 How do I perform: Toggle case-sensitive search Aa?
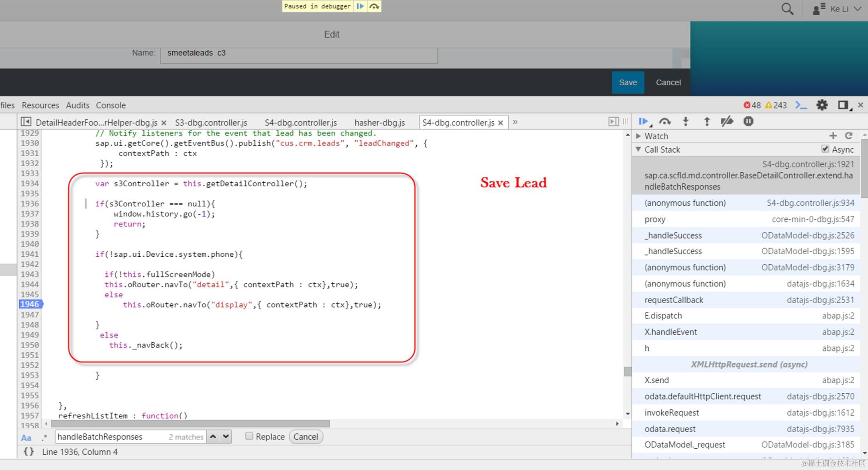tap(26, 437)
